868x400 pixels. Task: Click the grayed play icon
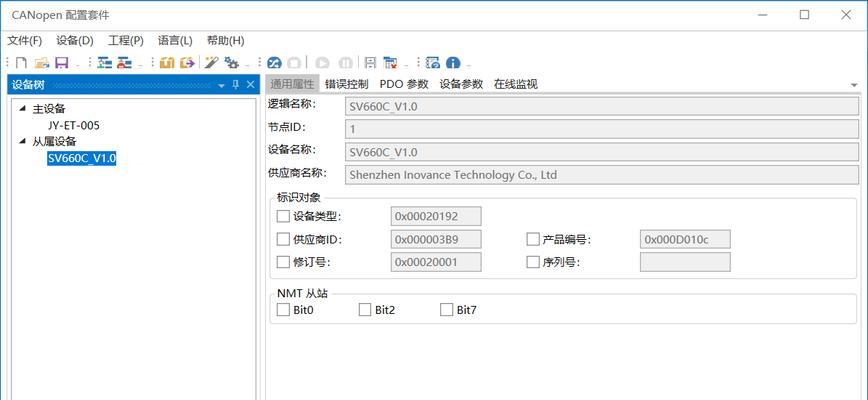[323, 63]
